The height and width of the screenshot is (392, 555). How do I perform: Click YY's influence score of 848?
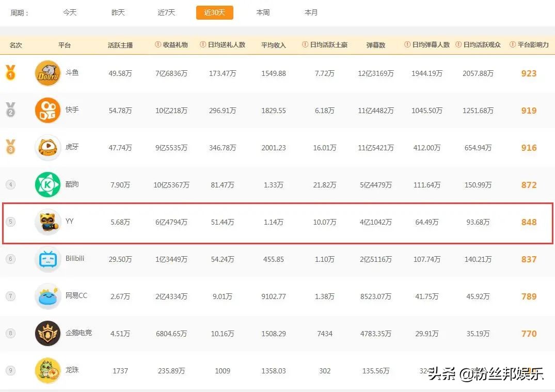(x=528, y=222)
